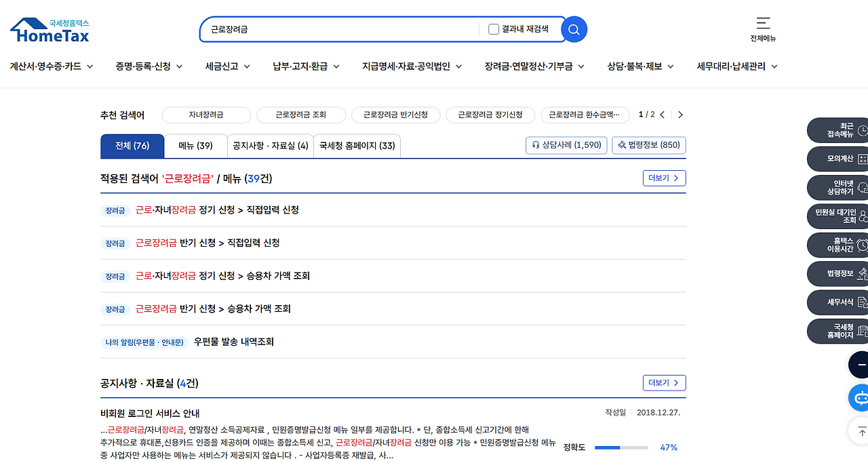Click the 47% 정확도 progress bar
868x461 pixels.
[x=621, y=447]
